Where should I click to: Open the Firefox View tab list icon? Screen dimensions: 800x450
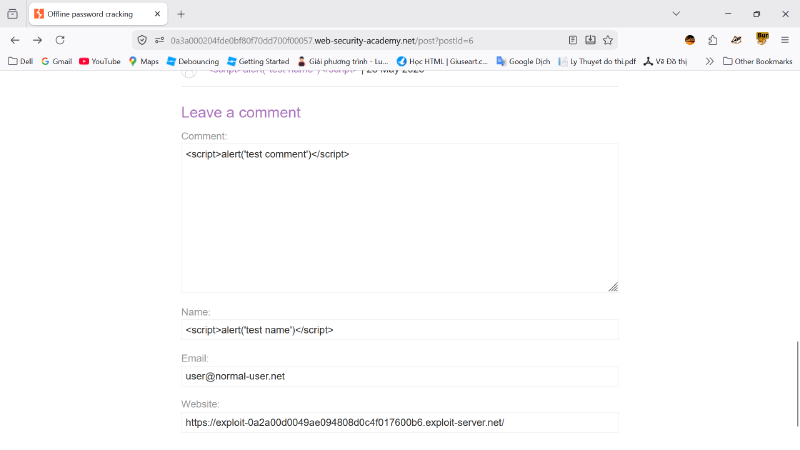[x=12, y=14]
